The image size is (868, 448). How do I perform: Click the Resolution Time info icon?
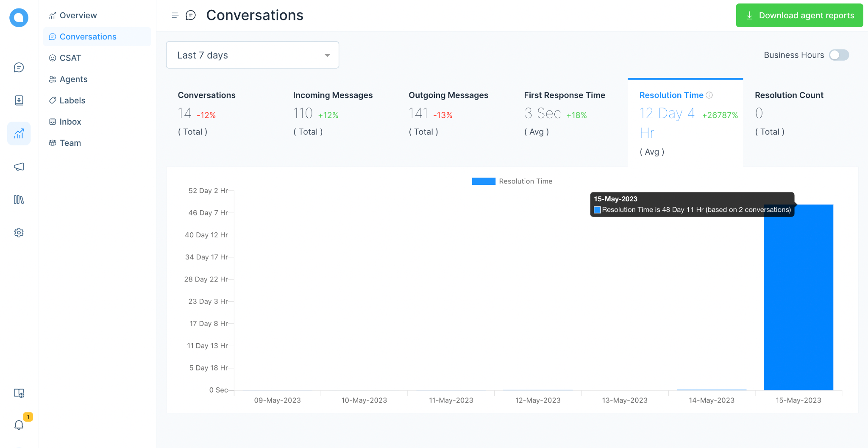tap(709, 95)
